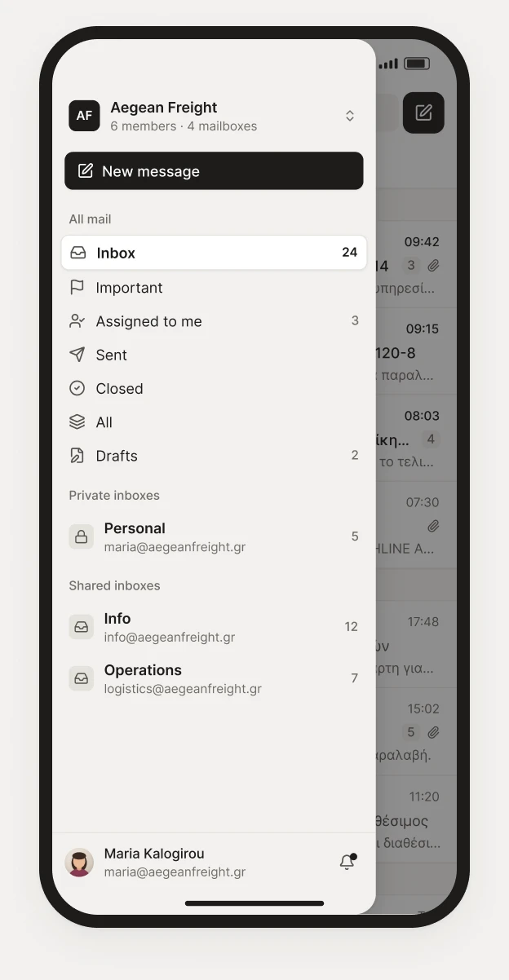The height and width of the screenshot is (980, 509).
Task: Click the maria@aegeanfreight.gr address under Personal
Action: click(x=175, y=547)
